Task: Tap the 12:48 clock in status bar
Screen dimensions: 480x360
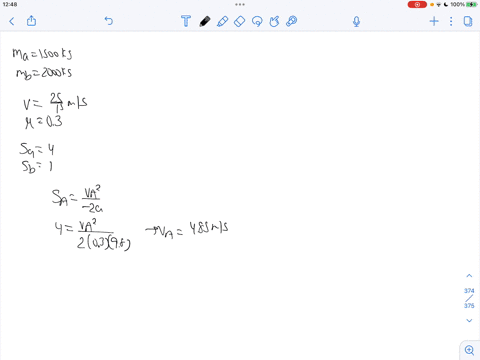Action: click(10, 4)
